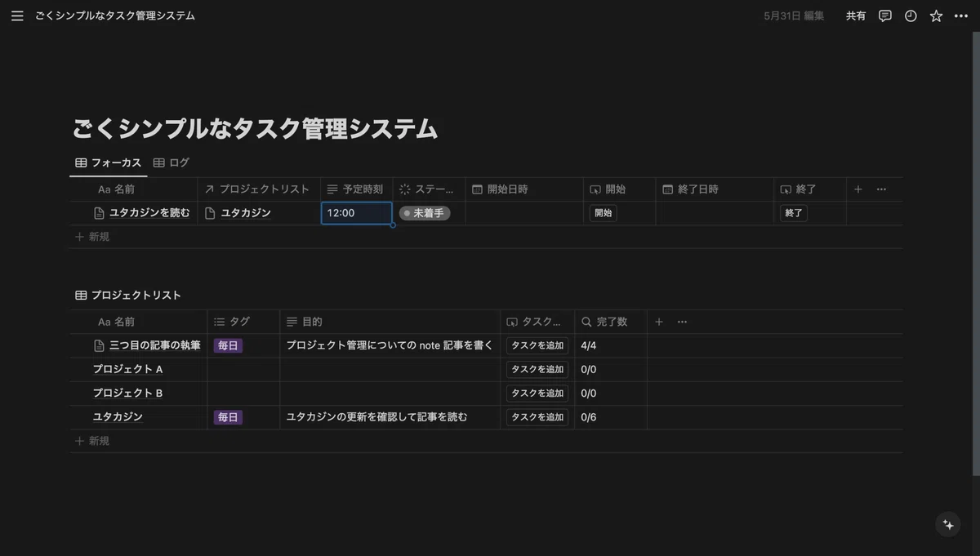980x556 pixels.
Task: Click the 毎日 tag in ユタカジン project row
Action: point(228,417)
